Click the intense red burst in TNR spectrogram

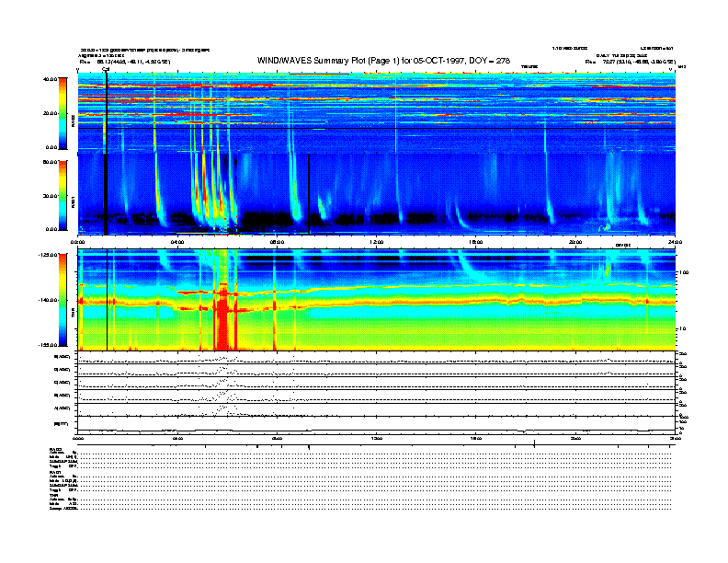[x=223, y=316]
